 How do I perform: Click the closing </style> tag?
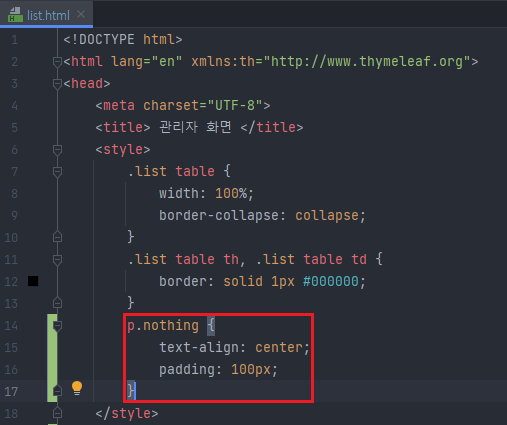point(127,414)
